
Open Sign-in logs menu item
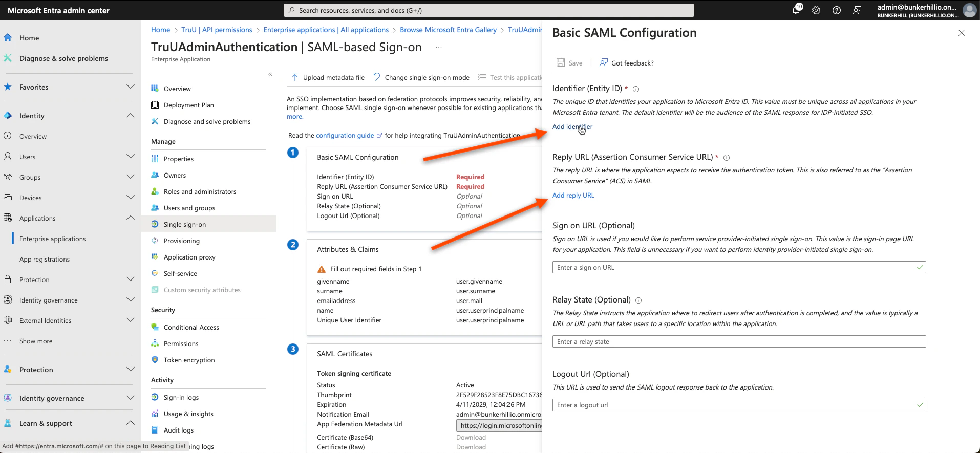(181, 397)
